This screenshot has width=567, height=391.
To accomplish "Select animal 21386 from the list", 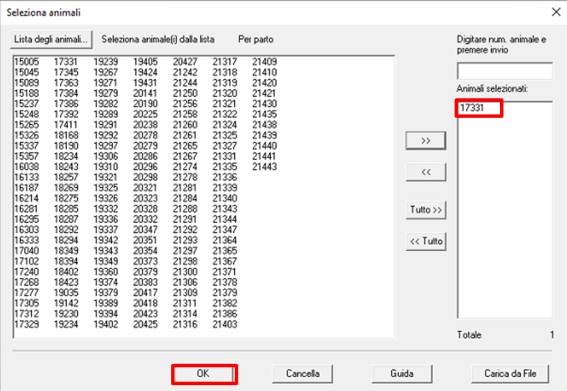I will coord(225,314).
